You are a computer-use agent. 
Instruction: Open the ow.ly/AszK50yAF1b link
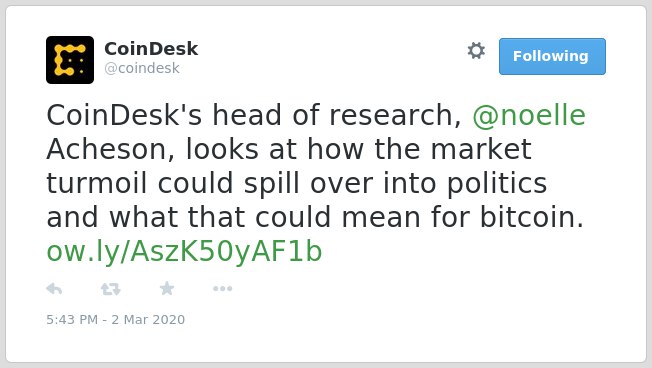click(x=184, y=252)
